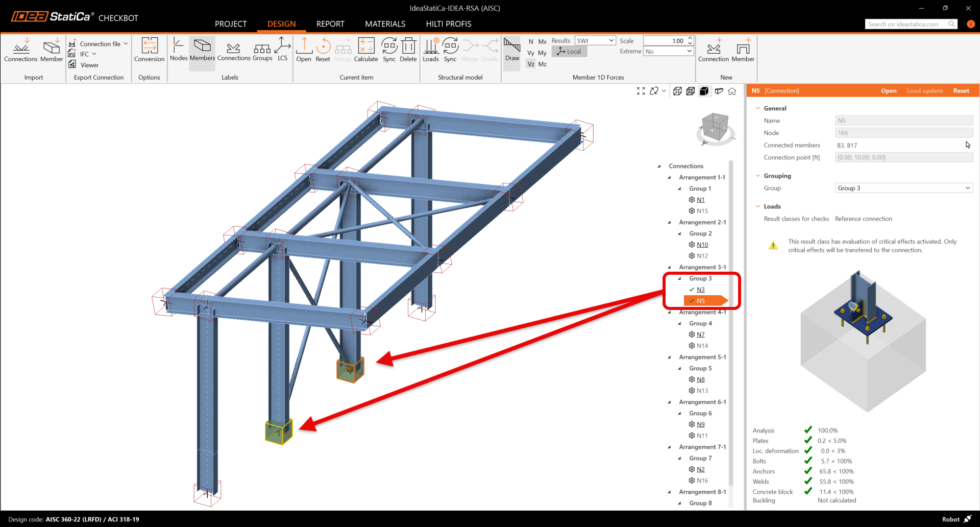This screenshot has width=980, height=527.
Task: Select connection N10 in the tree
Action: pyautogui.click(x=702, y=245)
